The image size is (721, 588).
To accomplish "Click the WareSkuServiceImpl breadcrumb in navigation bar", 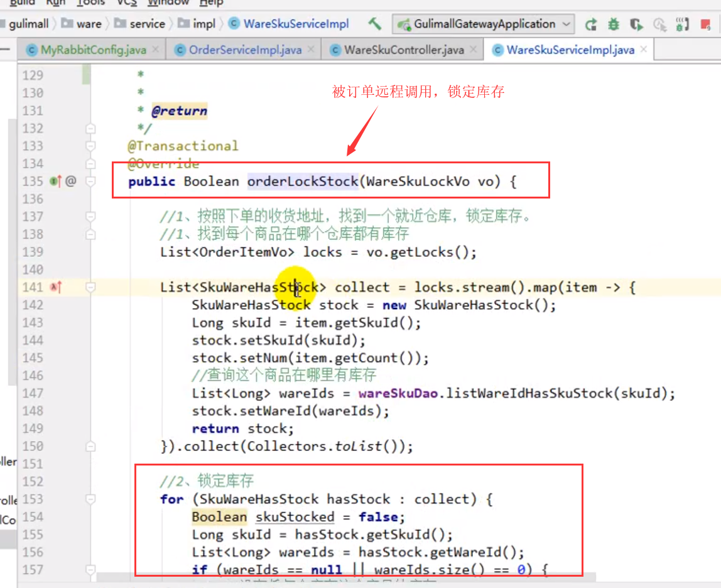I will coord(296,24).
